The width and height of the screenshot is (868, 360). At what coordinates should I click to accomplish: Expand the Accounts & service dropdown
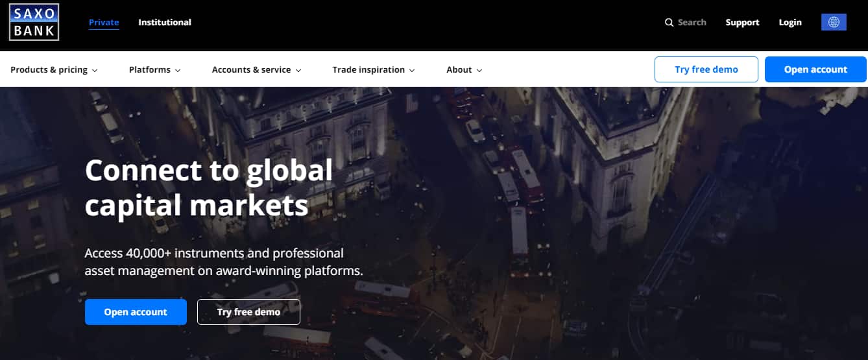click(x=256, y=69)
